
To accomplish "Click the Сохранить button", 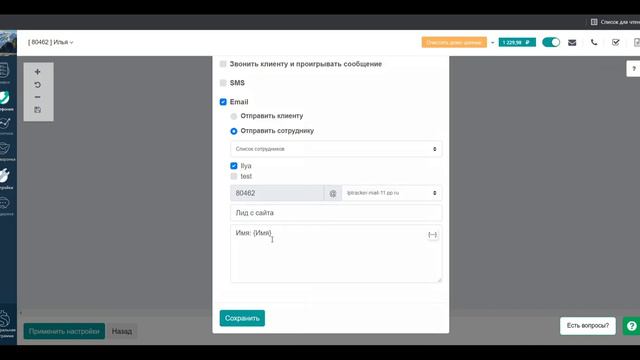I will [242, 318].
